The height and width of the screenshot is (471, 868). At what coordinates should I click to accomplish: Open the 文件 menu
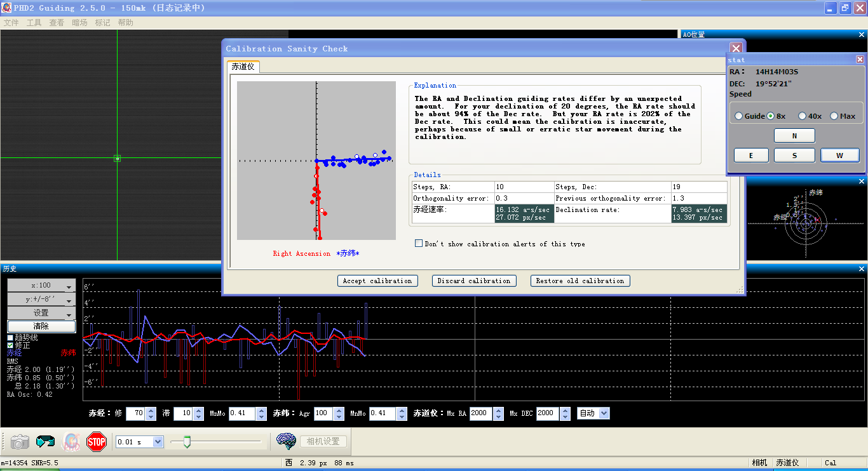[11, 23]
